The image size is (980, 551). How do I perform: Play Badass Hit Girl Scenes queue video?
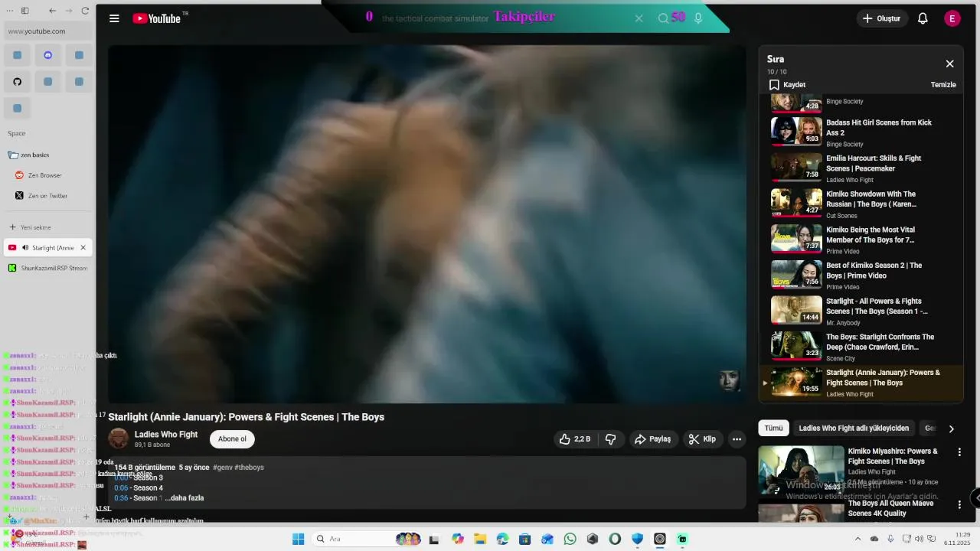tap(863, 132)
